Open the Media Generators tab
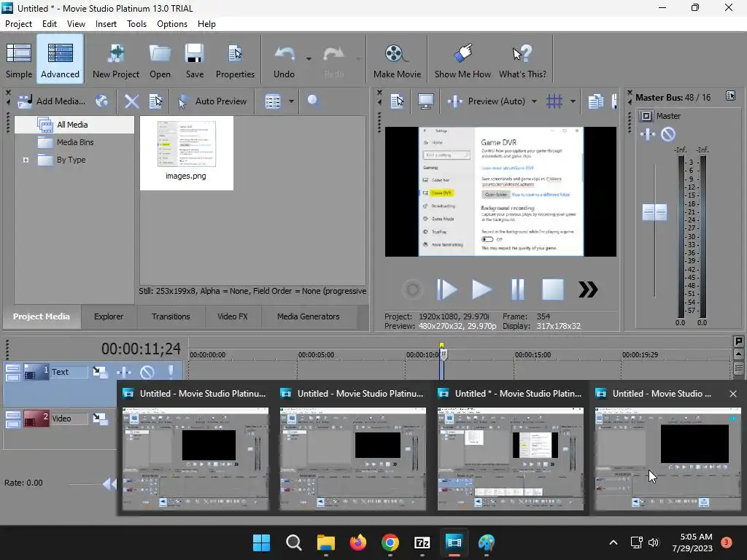Viewport: 747px width, 560px height. (309, 316)
